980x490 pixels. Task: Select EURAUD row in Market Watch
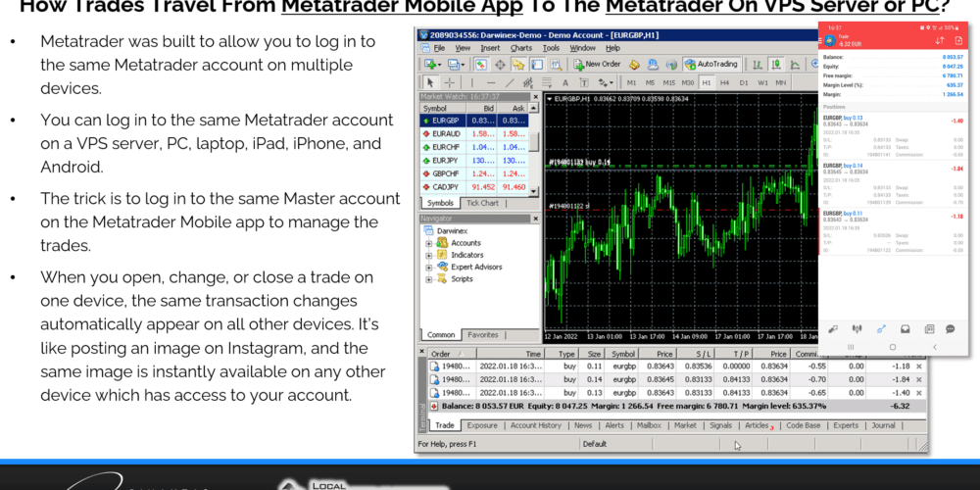[x=474, y=133]
